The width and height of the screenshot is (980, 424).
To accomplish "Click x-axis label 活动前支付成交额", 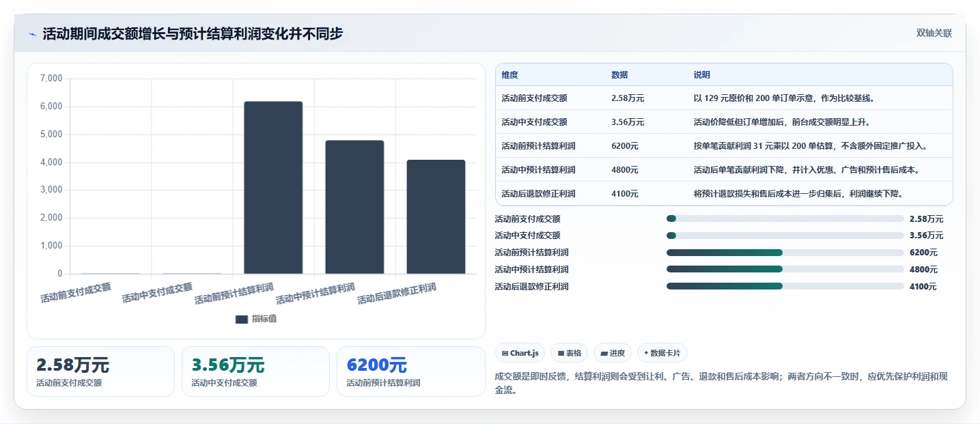I will (76, 293).
